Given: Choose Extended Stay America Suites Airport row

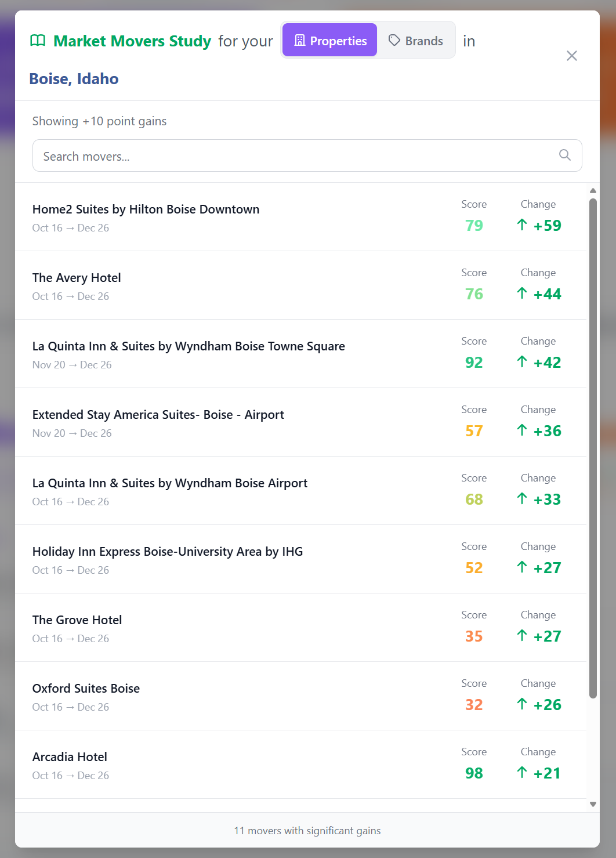Looking at the screenshot, I should (300, 422).
